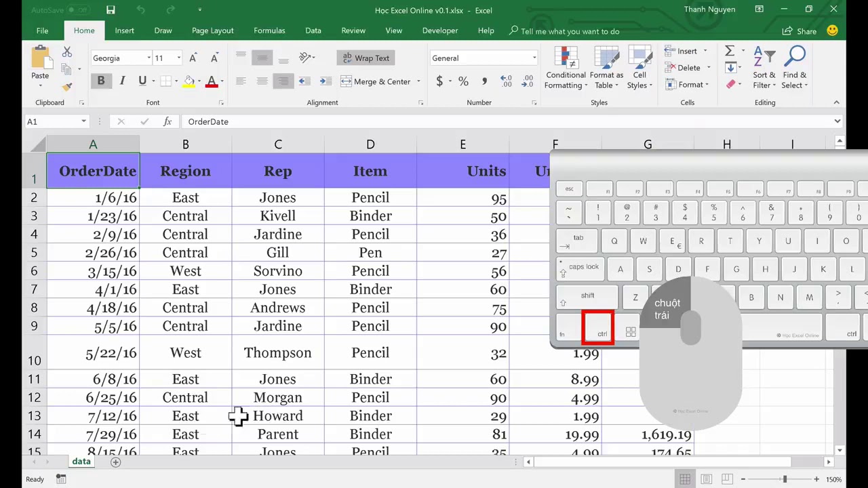The image size is (868, 488).
Task: Apply Comma Style number formatting
Action: pyautogui.click(x=484, y=81)
